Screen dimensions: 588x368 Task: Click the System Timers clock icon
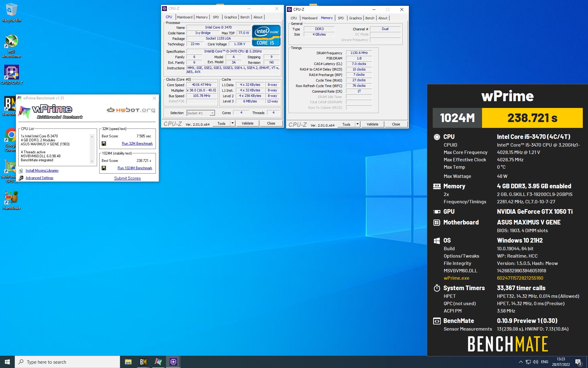point(437,288)
